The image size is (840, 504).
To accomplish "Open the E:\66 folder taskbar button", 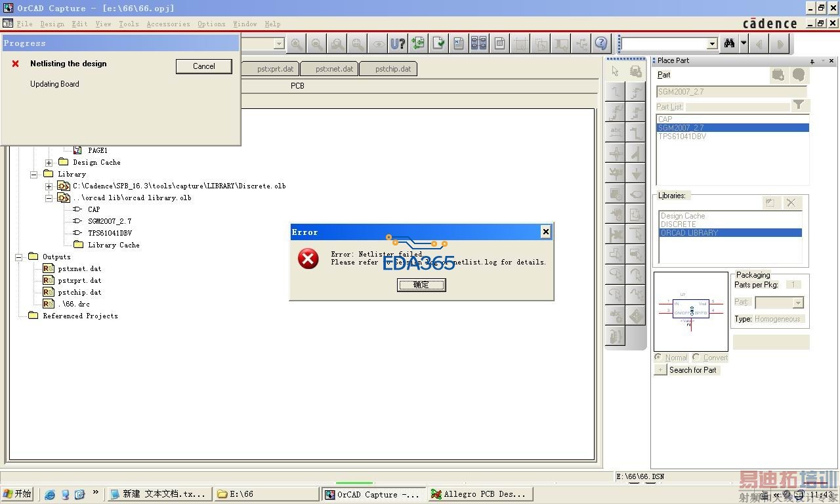I will (266, 494).
